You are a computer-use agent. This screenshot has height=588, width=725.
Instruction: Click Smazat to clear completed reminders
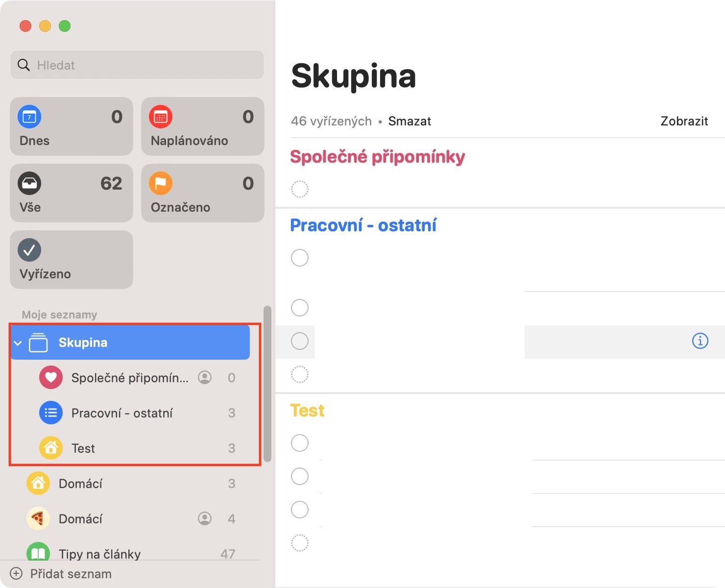pyautogui.click(x=410, y=121)
